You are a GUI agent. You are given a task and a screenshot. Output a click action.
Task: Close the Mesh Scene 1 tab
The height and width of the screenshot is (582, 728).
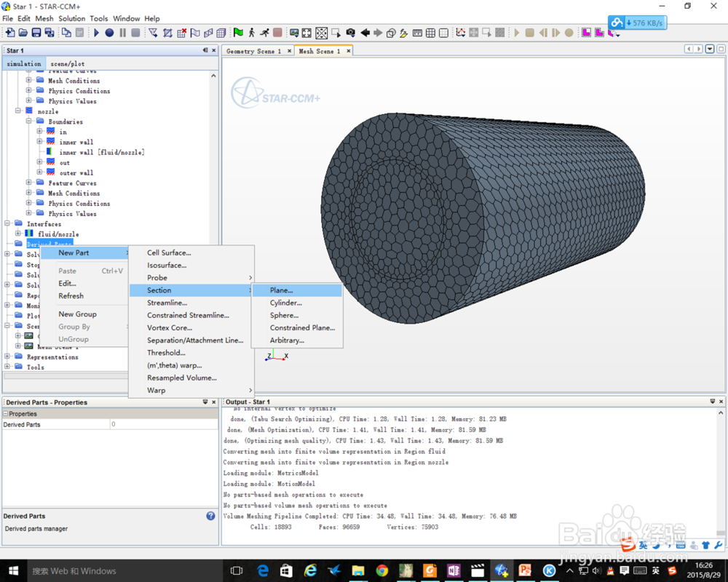tap(348, 51)
